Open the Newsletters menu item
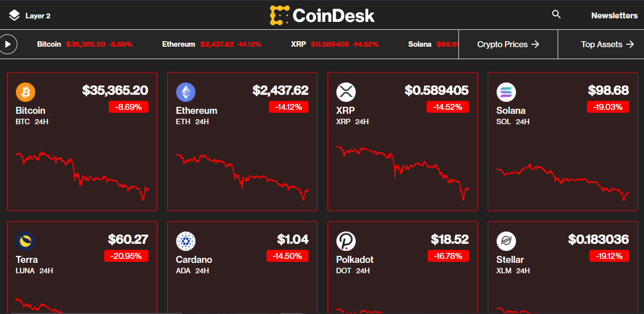The width and height of the screenshot is (644, 314). [614, 15]
